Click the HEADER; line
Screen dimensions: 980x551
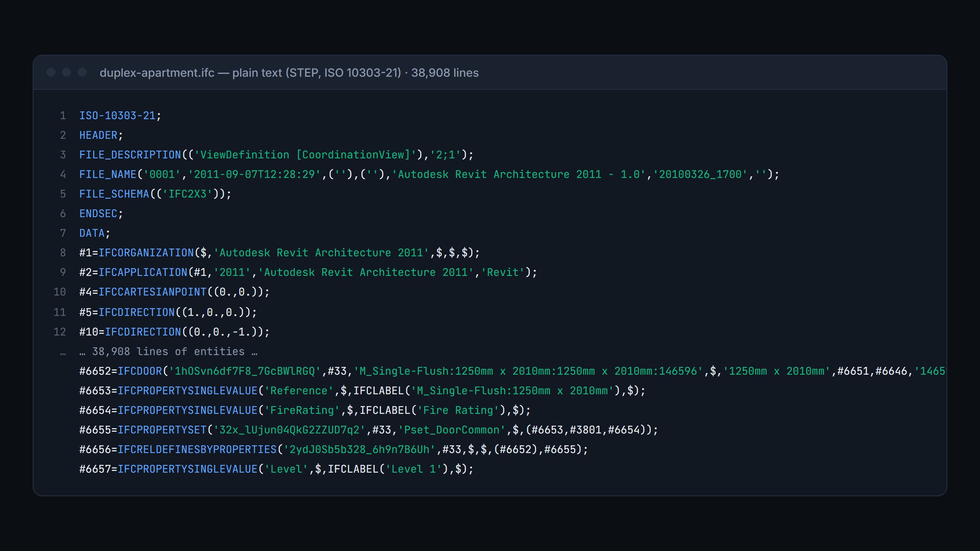(x=101, y=135)
